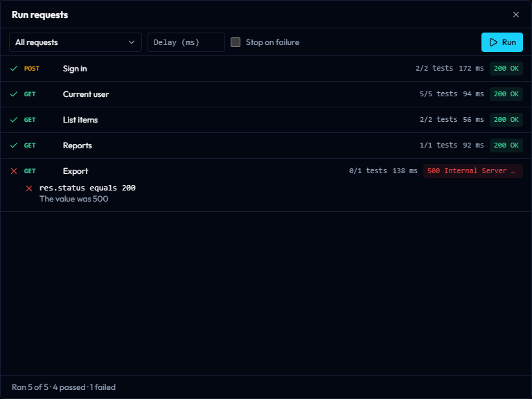Click the green checkmark beside Sign in
Viewport: 532px width, 399px height.
tap(14, 69)
